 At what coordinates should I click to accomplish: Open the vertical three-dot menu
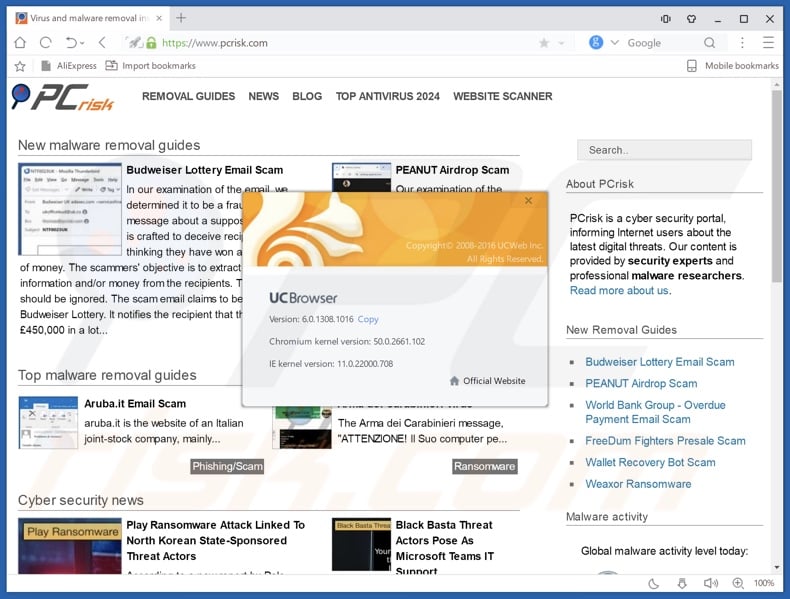tap(742, 43)
